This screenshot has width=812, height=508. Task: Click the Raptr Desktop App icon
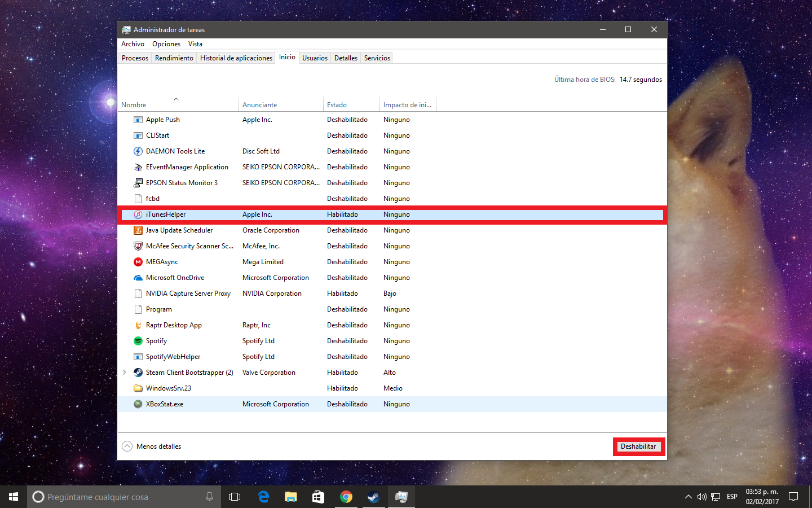pyautogui.click(x=138, y=325)
